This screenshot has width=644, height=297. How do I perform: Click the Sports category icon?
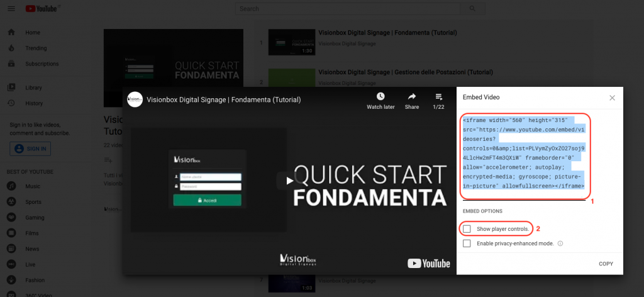click(11, 202)
